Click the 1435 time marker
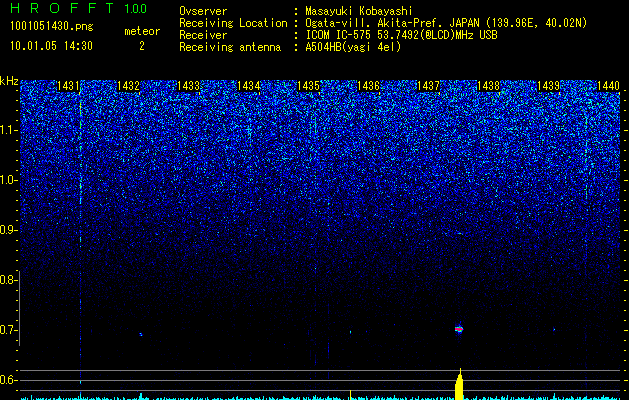Screen dimensions: 629x400 308,86
